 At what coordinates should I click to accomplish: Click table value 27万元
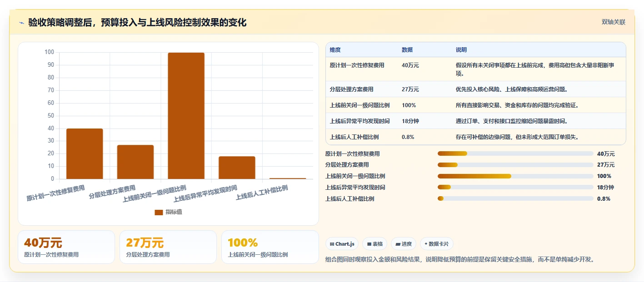[x=410, y=89]
